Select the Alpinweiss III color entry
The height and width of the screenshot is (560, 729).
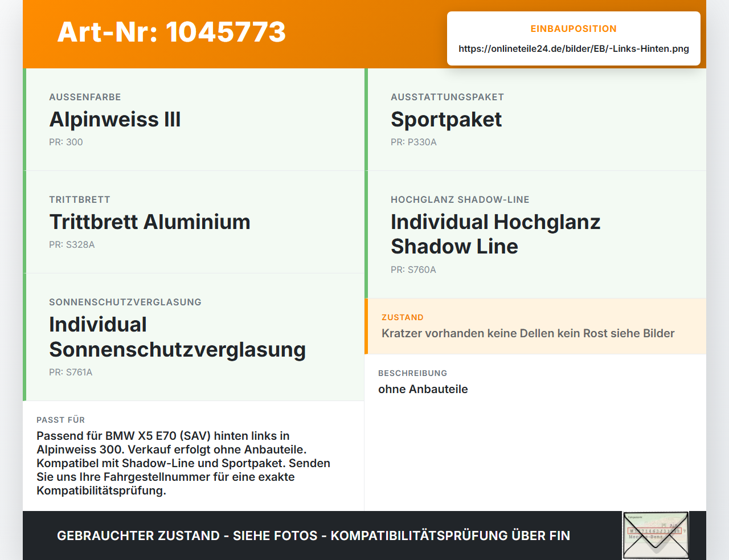tap(115, 120)
